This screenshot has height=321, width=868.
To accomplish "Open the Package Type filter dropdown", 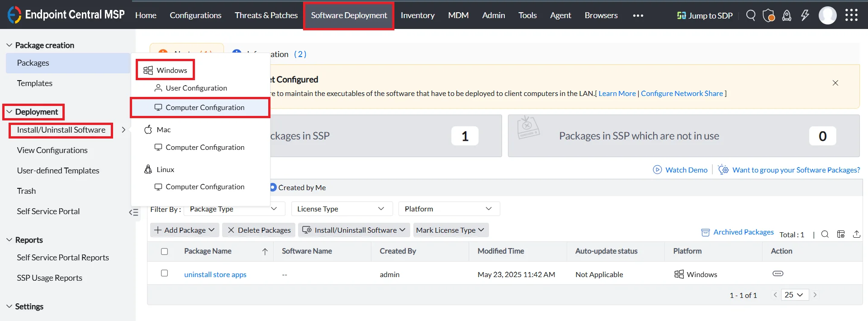I will 234,209.
